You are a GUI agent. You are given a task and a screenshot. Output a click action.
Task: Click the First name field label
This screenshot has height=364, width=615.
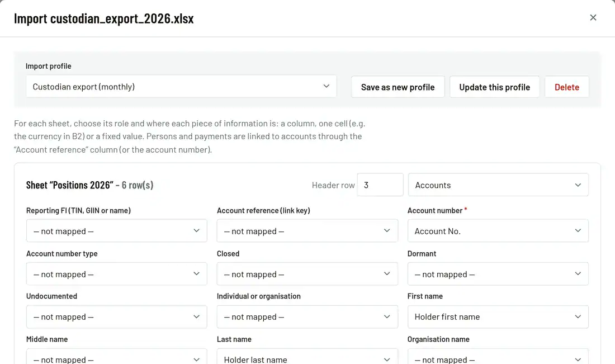coord(425,296)
